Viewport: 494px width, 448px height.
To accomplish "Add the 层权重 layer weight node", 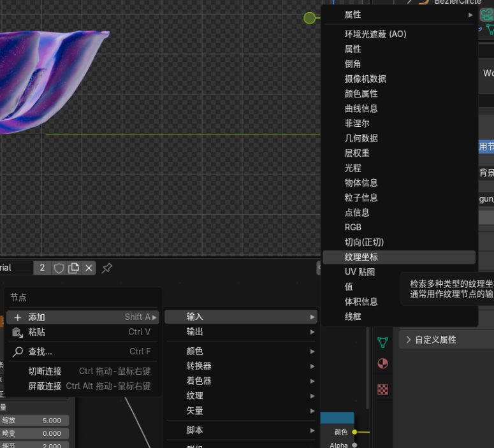I will pos(399,153).
